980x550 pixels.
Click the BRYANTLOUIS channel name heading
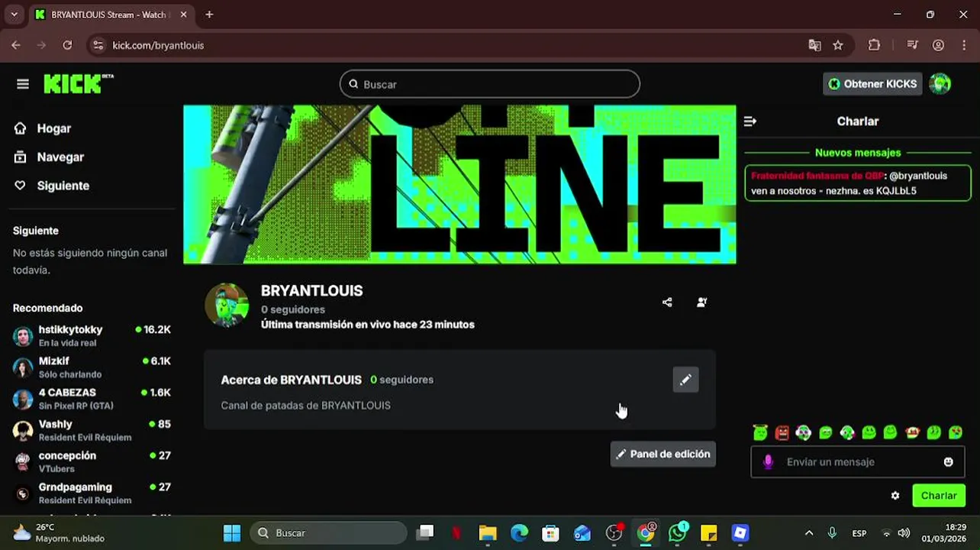311,291
